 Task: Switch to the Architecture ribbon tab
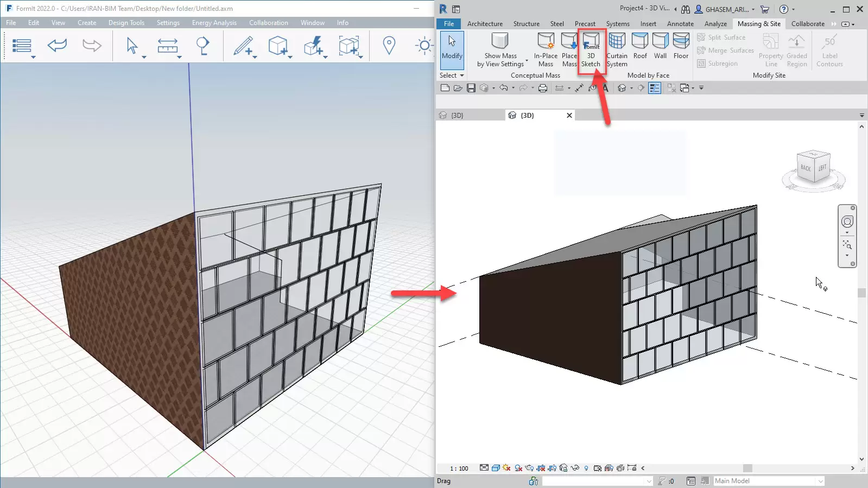click(x=484, y=24)
